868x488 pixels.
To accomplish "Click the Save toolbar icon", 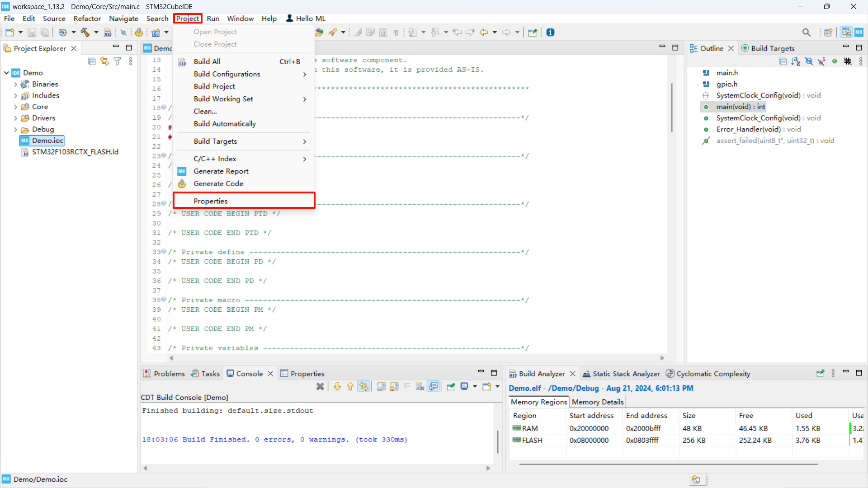I will pyautogui.click(x=32, y=33).
